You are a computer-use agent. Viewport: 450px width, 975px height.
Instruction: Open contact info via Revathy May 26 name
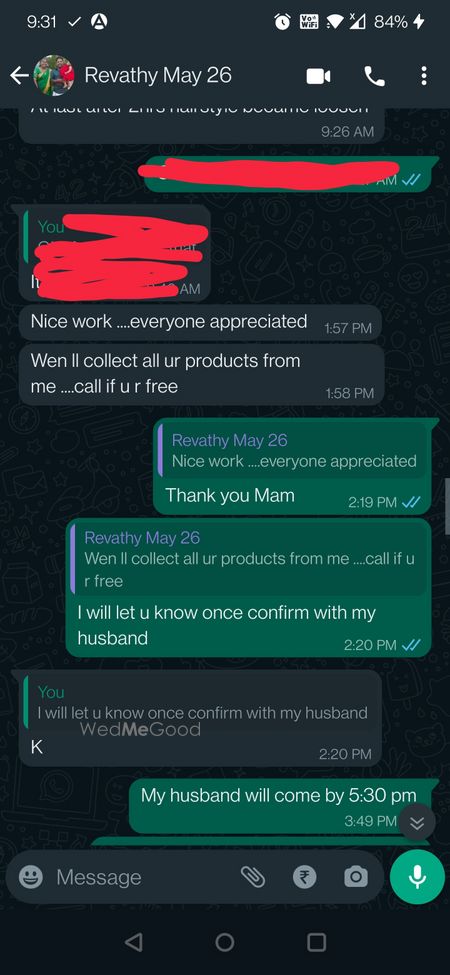(158, 76)
